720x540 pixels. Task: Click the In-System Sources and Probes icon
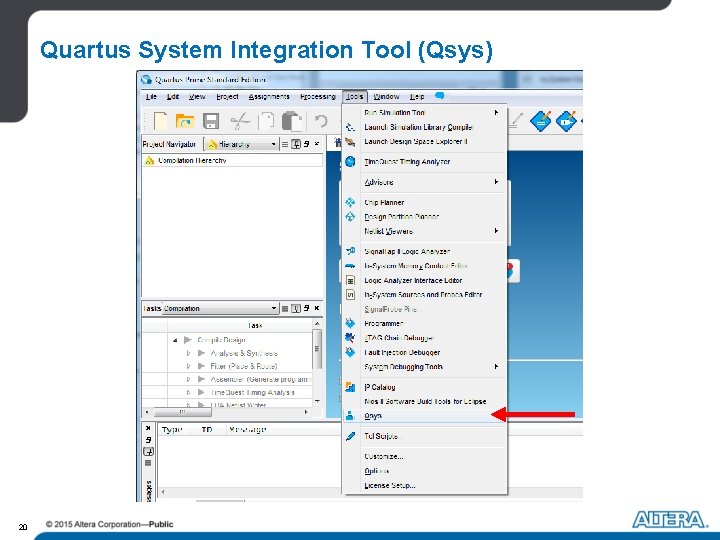click(350, 294)
